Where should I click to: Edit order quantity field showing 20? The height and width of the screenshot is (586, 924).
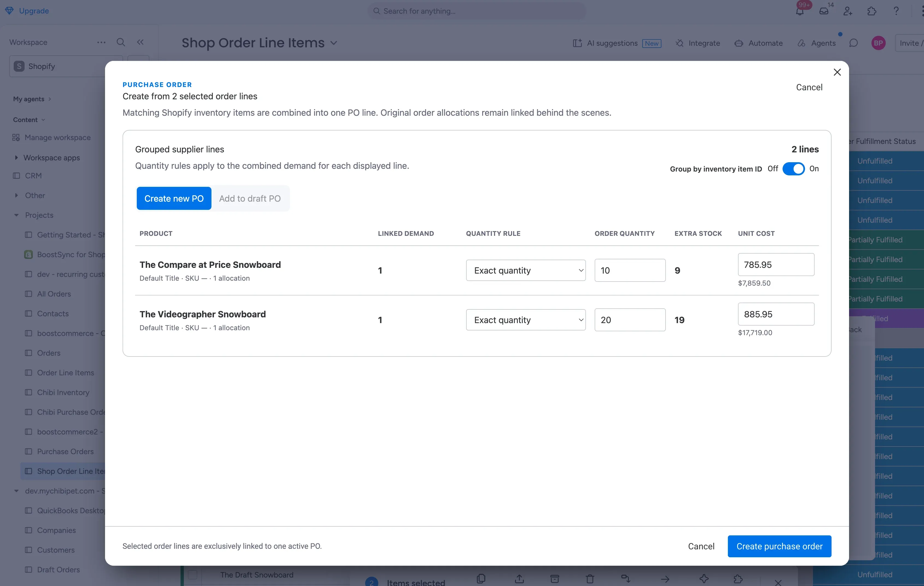pos(630,320)
